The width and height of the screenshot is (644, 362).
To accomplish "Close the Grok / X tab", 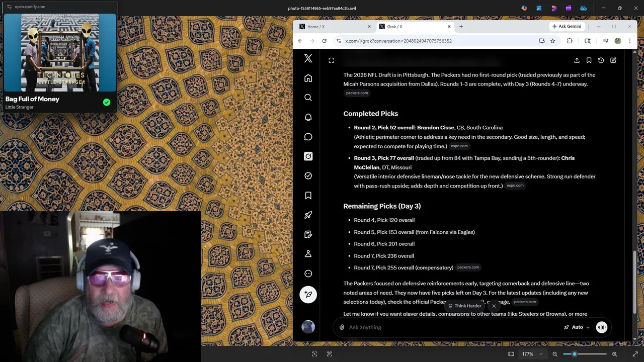I will pos(449,27).
